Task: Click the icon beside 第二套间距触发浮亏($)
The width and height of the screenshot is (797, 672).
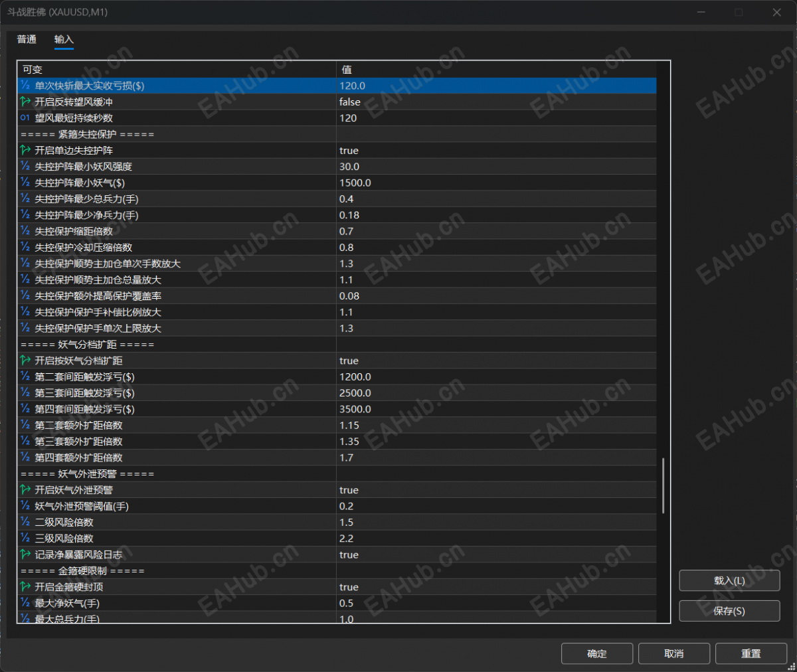Action: point(25,377)
